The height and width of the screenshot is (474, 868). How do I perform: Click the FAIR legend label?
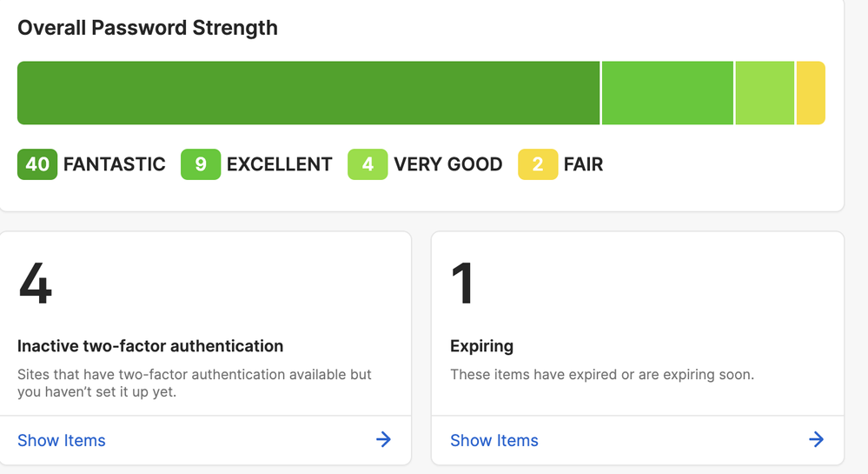[x=584, y=164]
